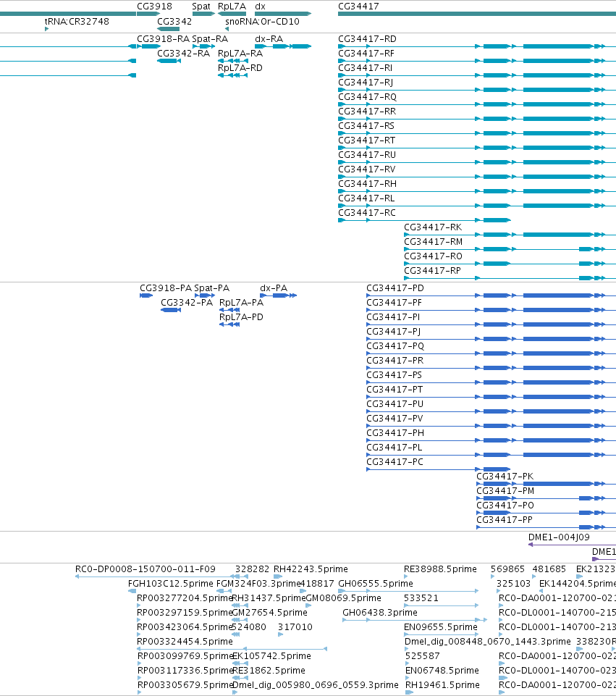Select protein CG3918-PA

(x=166, y=288)
